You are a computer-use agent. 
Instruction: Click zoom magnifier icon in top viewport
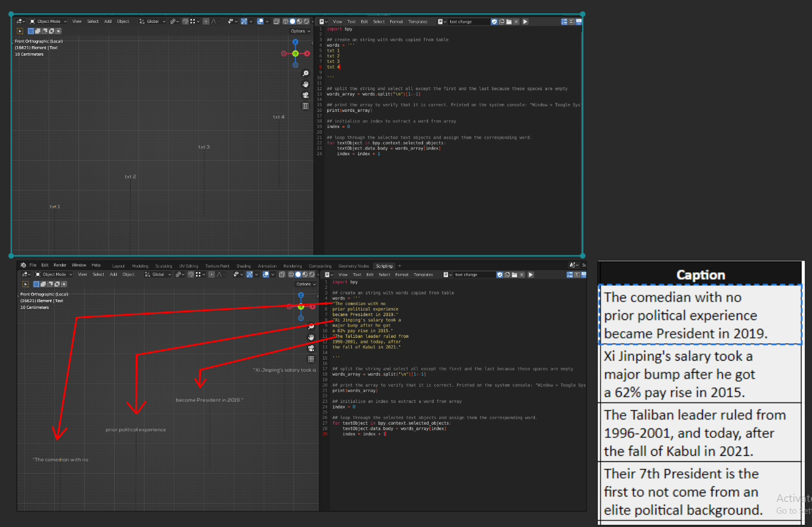pos(306,73)
